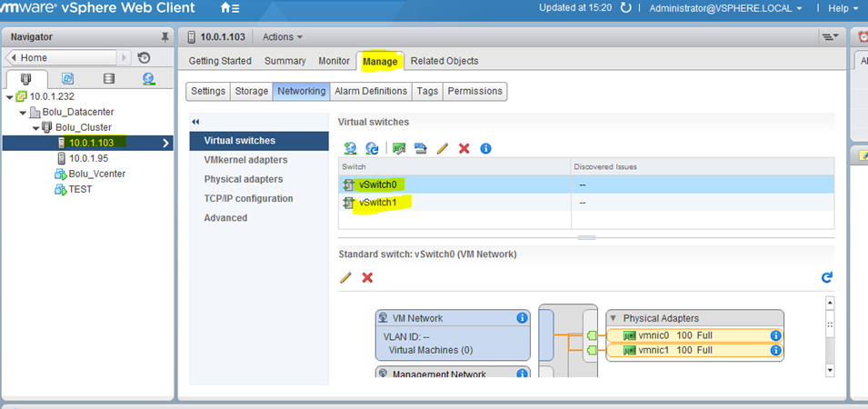868x409 pixels.
Task: Click the global refresh icon in header
Action: pyautogui.click(x=625, y=8)
